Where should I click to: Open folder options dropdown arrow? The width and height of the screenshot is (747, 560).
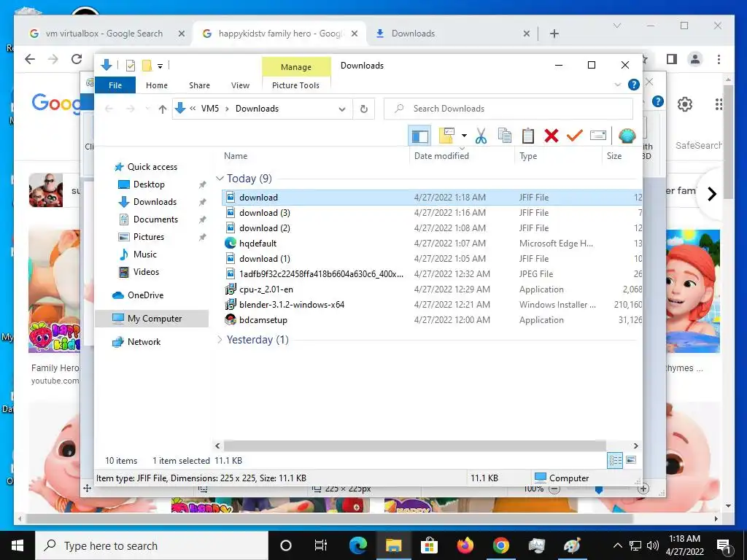[x=463, y=136]
